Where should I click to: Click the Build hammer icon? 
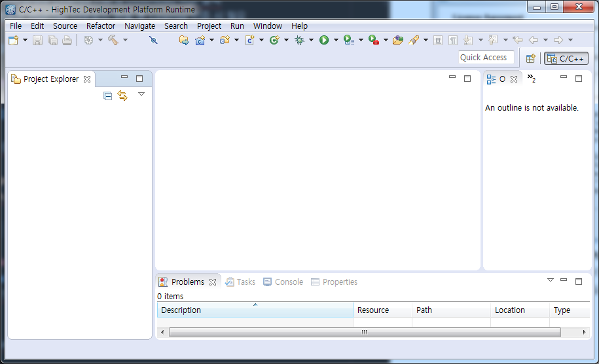point(113,40)
